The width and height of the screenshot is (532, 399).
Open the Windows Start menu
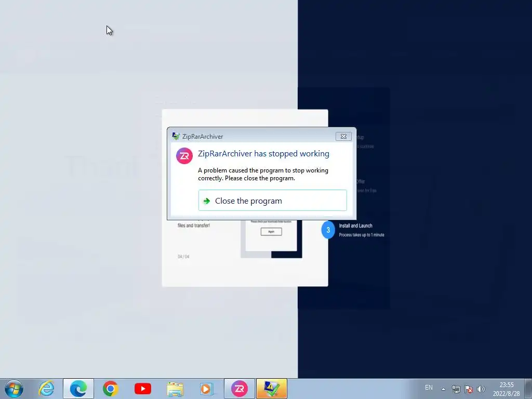(x=14, y=389)
